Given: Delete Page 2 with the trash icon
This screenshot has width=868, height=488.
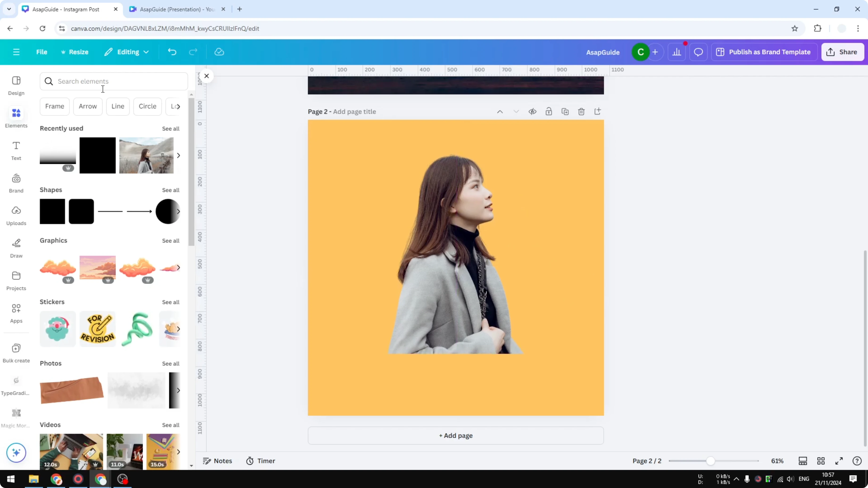Looking at the screenshot, I should coord(581,111).
